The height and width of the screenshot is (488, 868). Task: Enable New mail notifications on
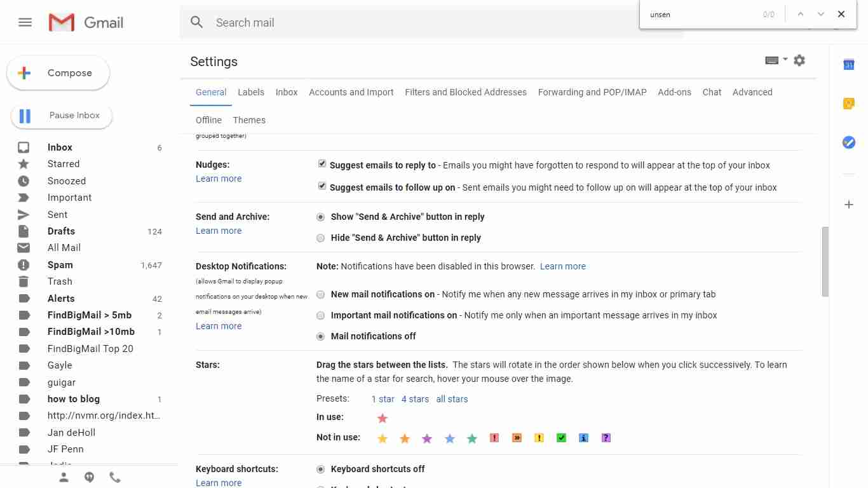(x=321, y=294)
